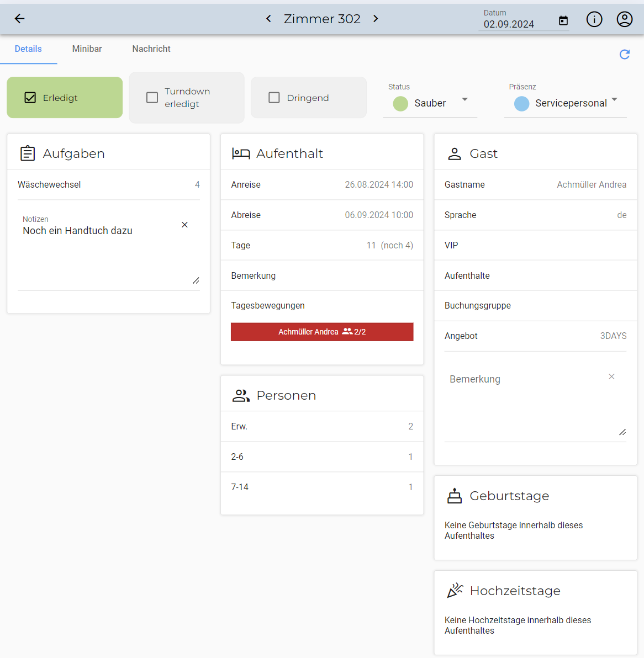Click the back arrow icon
Screen dimensions: 644x658
click(x=20, y=19)
